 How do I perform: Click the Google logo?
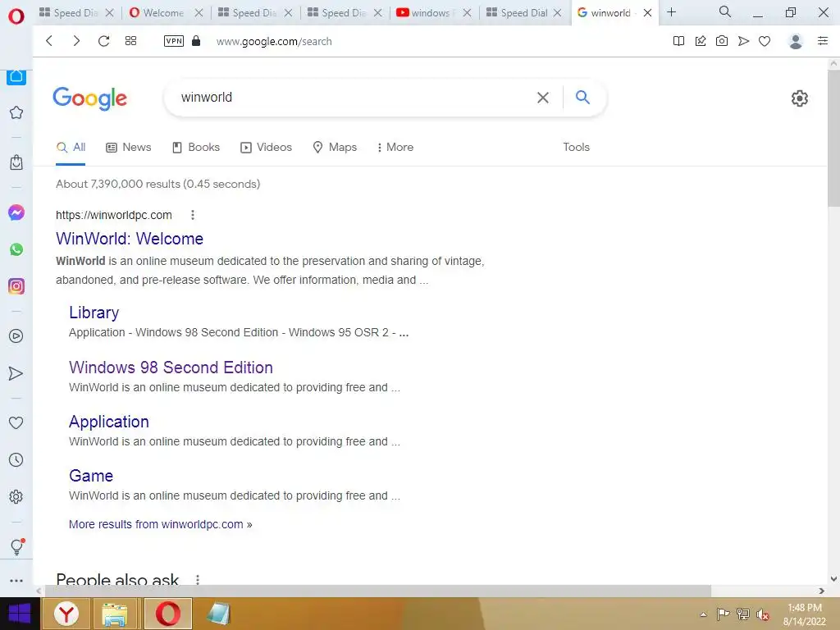tap(90, 98)
